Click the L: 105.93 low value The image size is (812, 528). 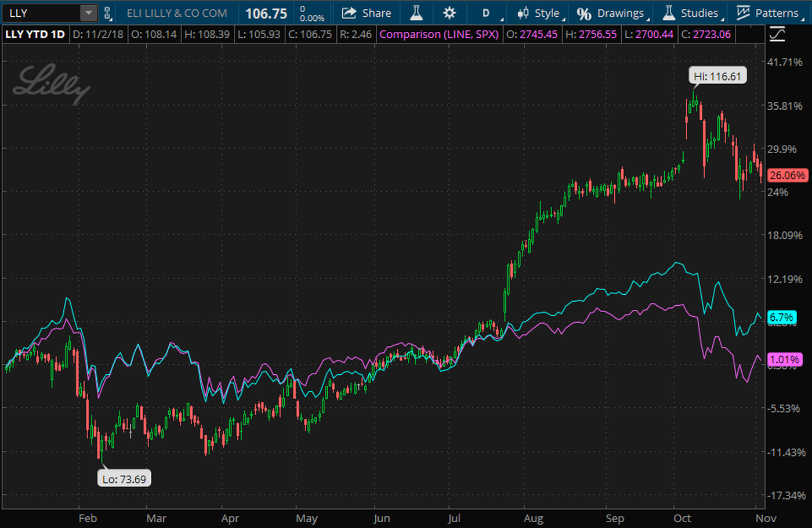[259, 34]
